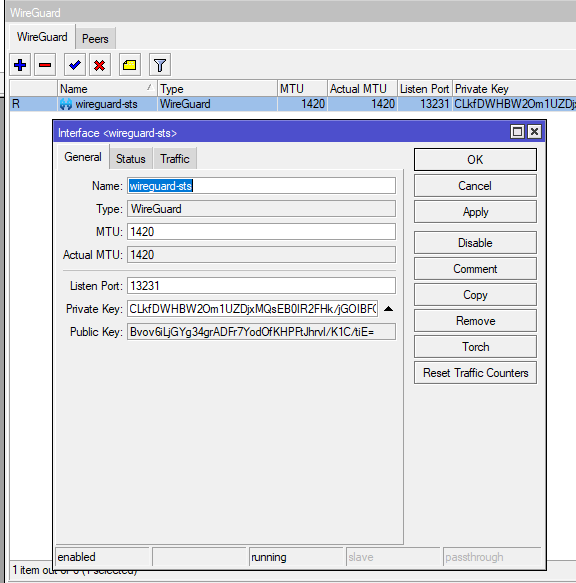Collapse the Private Key field arrow

coord(388,309)
